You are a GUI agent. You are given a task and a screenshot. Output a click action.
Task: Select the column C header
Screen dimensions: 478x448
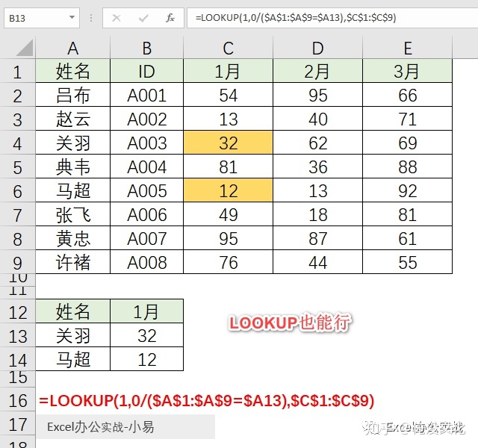pyautogui.click(x=228, y=48)
